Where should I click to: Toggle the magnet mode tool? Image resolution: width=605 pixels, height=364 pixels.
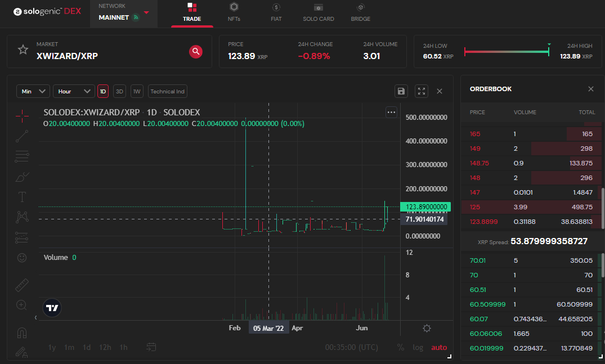22,332
